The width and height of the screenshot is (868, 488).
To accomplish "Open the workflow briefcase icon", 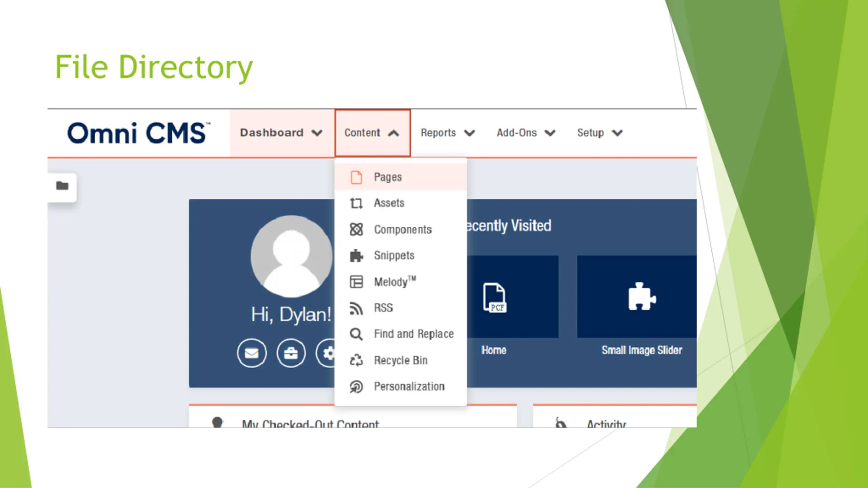I will pyautogui.click(x=291, y=353).
